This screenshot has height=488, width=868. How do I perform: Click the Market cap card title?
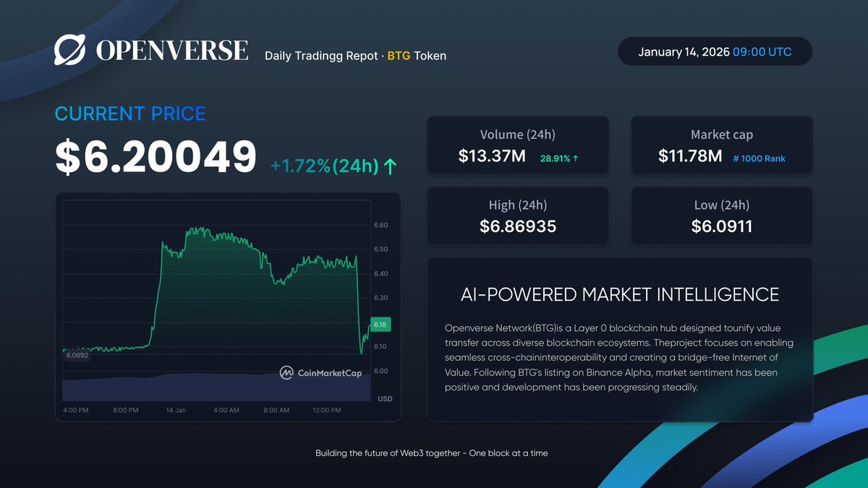pyautogui.click(x=722, y=134)
